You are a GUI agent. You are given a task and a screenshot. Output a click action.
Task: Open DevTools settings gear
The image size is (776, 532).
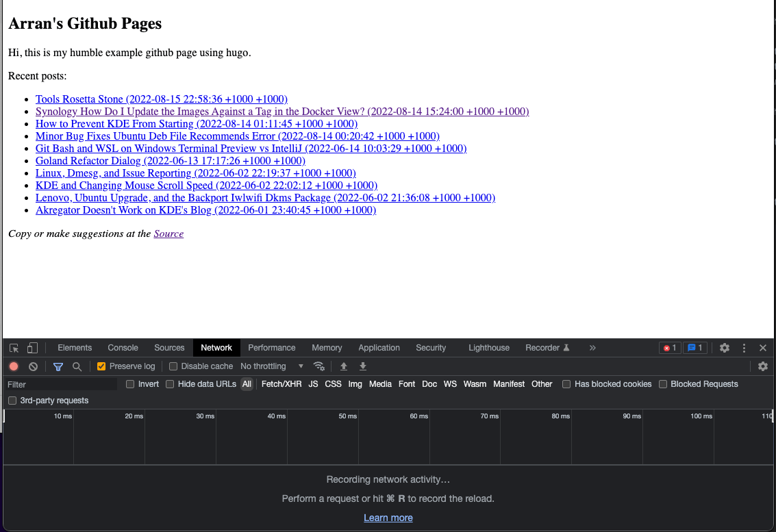coord(725,348)
